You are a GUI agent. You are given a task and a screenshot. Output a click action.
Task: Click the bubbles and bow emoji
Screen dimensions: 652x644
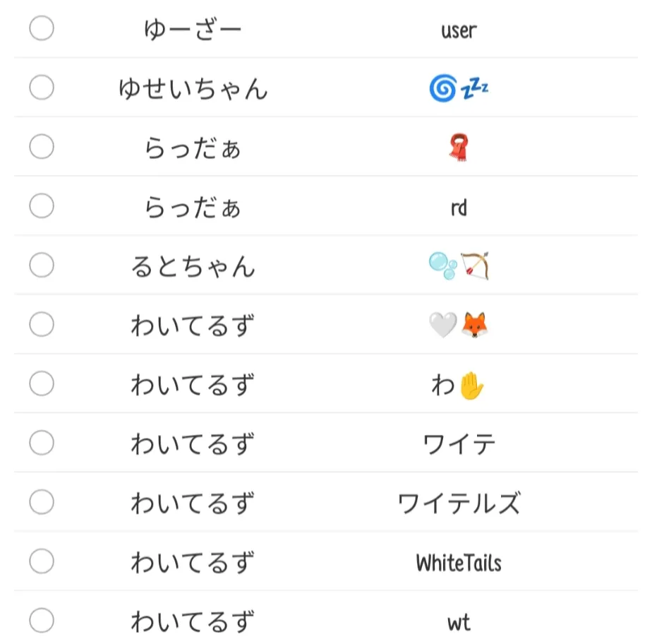tap(459, 267)
